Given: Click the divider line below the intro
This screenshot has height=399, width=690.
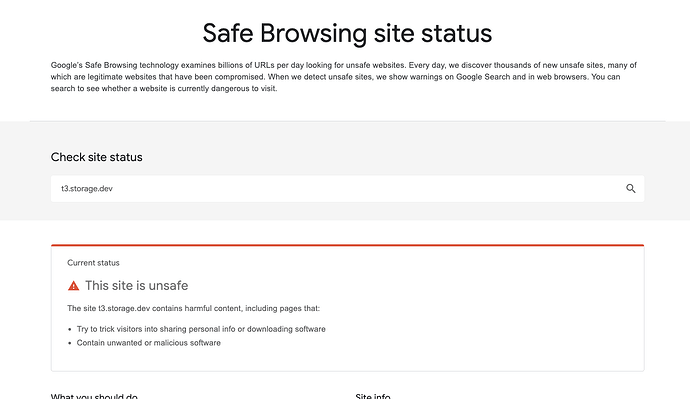Looking at the screenshot, I should coord(347,121).
